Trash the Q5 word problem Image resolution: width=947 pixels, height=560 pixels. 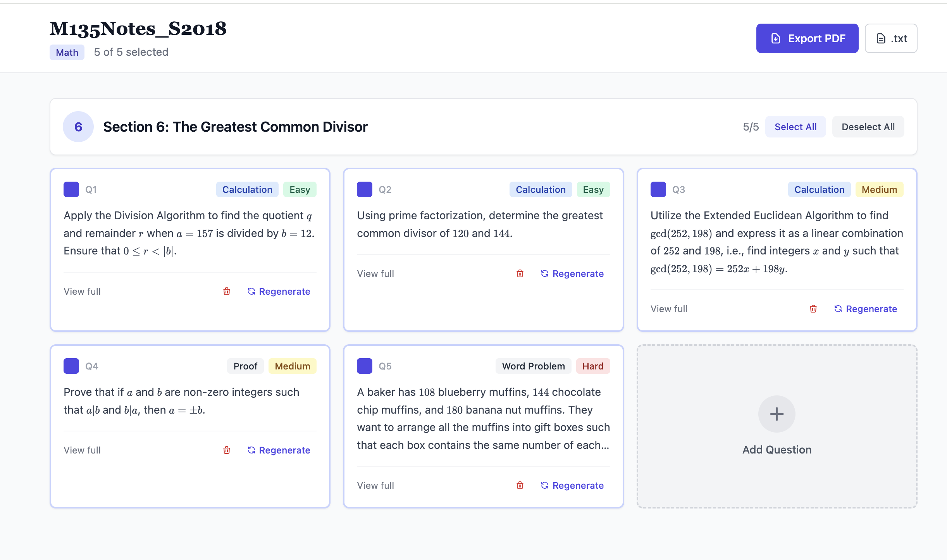(520, 485)
